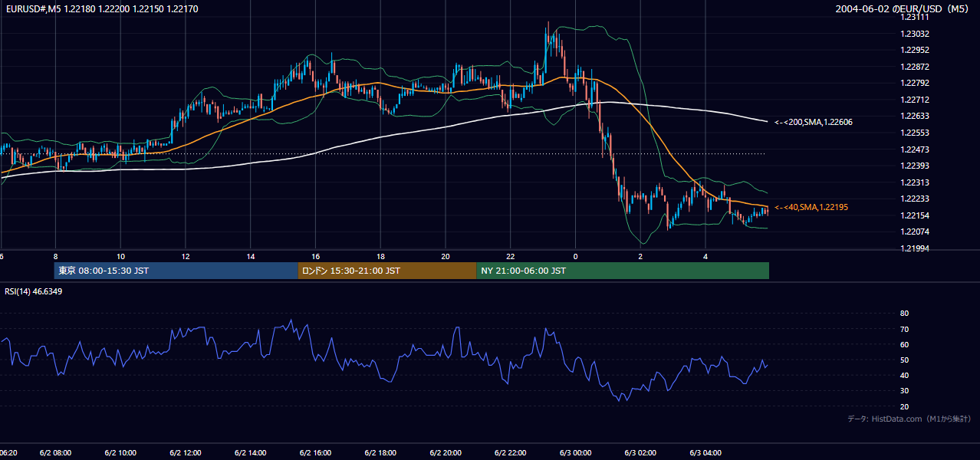
Task: Click price axis label 1.22393
Action: pos(915,166)
